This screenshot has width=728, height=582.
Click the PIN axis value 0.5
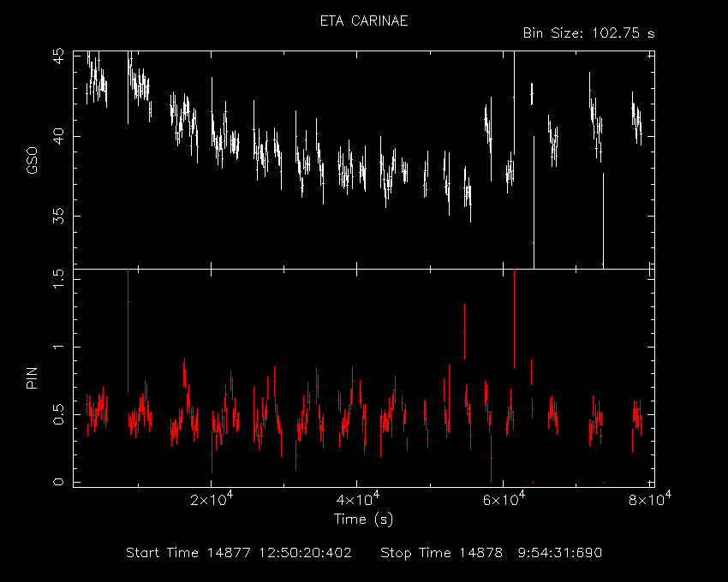coord(58,414)
